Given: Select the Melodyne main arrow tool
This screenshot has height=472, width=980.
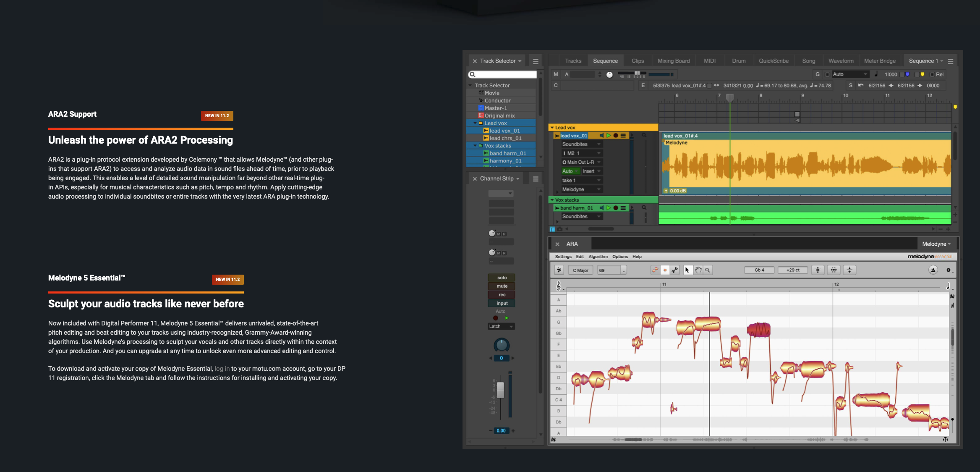Looking at the screenshot, I should click(687, 270).
